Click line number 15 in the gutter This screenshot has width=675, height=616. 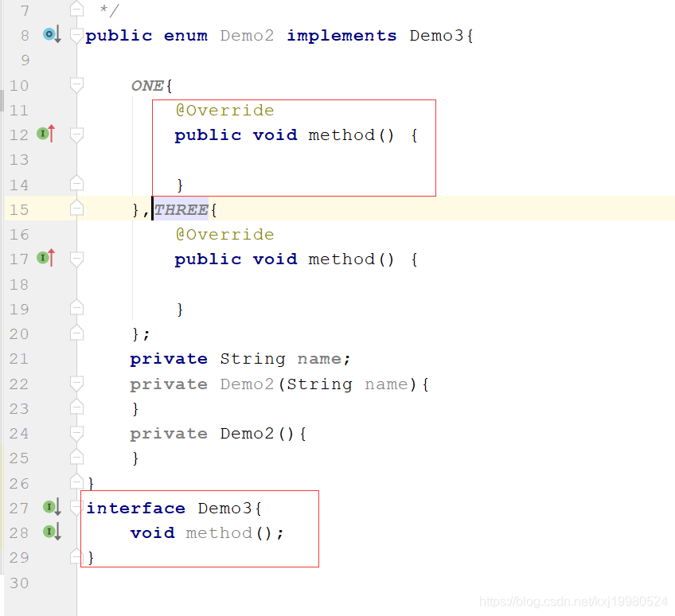point(19,209)
